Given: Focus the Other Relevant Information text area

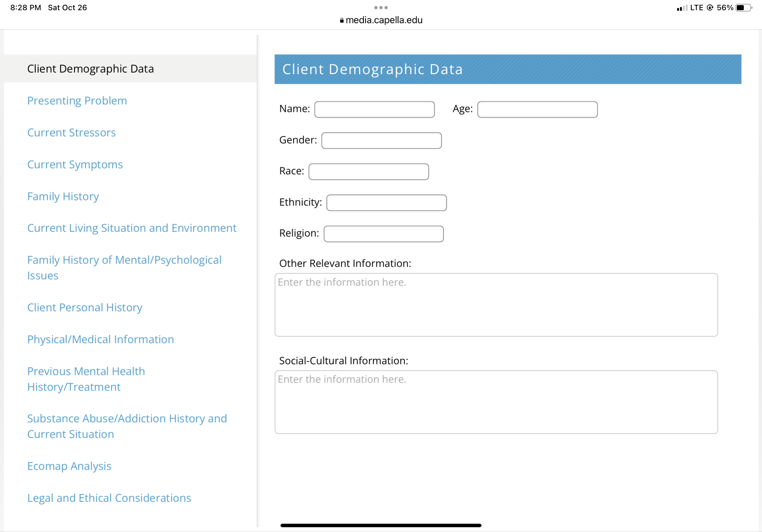Looking at the screenshot, I should pyautogui.click(x=496, y=305).
